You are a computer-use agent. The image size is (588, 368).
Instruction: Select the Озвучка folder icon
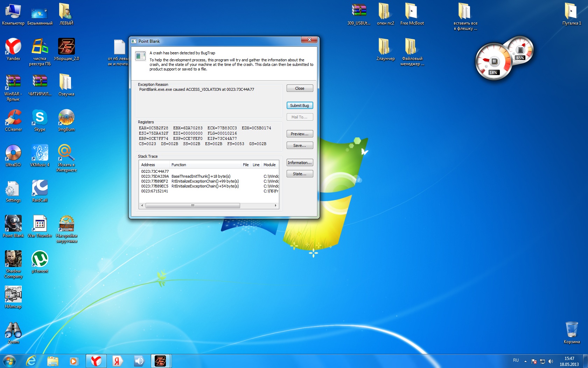click(66, 85)
